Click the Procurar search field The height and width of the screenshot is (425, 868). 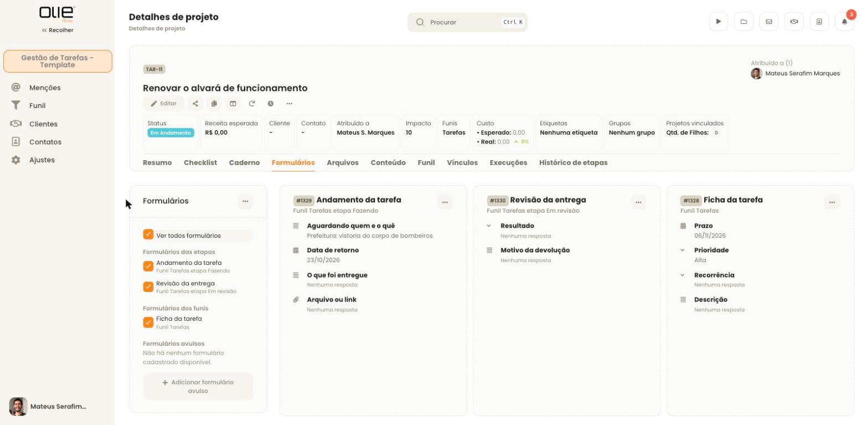pos(467,22)
